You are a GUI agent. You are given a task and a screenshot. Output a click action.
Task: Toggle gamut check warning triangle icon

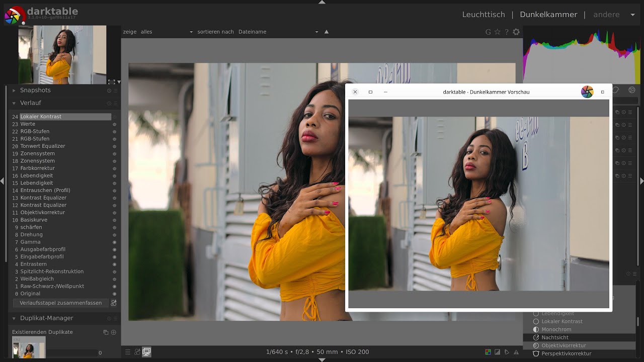pos(516,352)
